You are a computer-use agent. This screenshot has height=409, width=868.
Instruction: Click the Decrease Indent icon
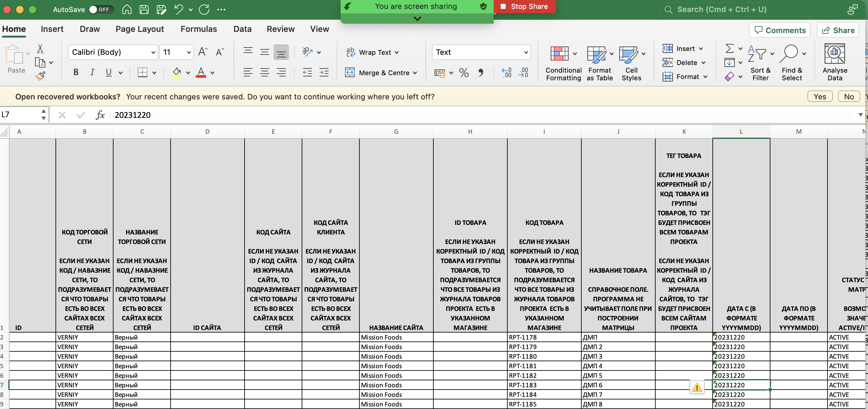(307, 72)
